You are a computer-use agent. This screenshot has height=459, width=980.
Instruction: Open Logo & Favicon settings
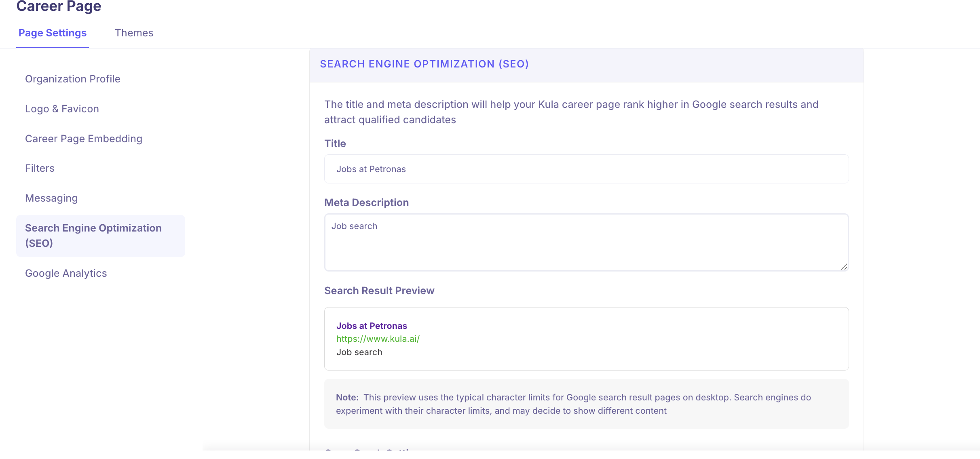click(x=62, y=109)
